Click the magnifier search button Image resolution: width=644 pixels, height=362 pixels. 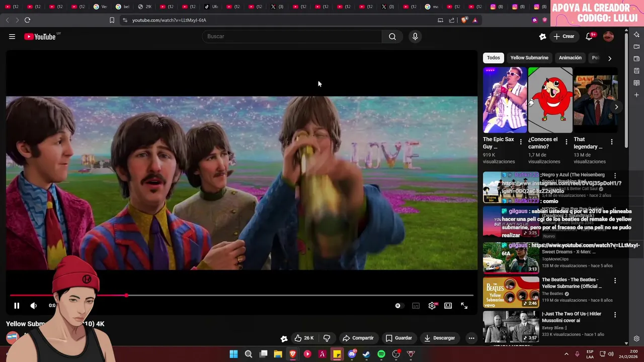tap(392, 36)
